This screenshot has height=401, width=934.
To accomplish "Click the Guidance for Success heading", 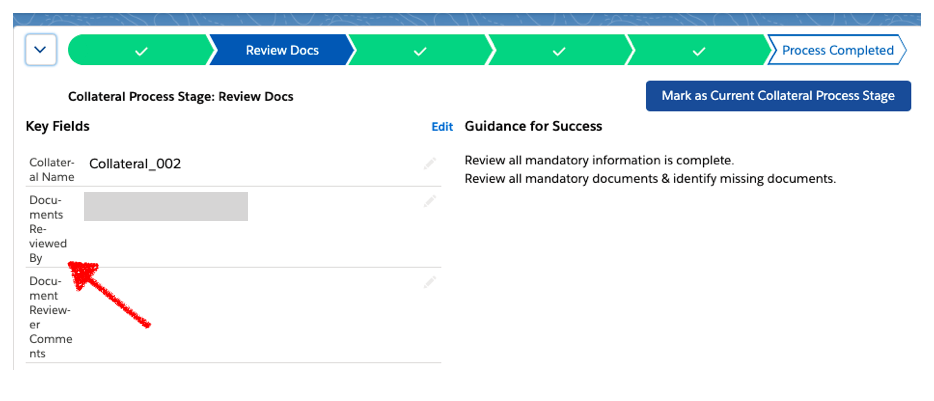I will (x=533, y=126).
